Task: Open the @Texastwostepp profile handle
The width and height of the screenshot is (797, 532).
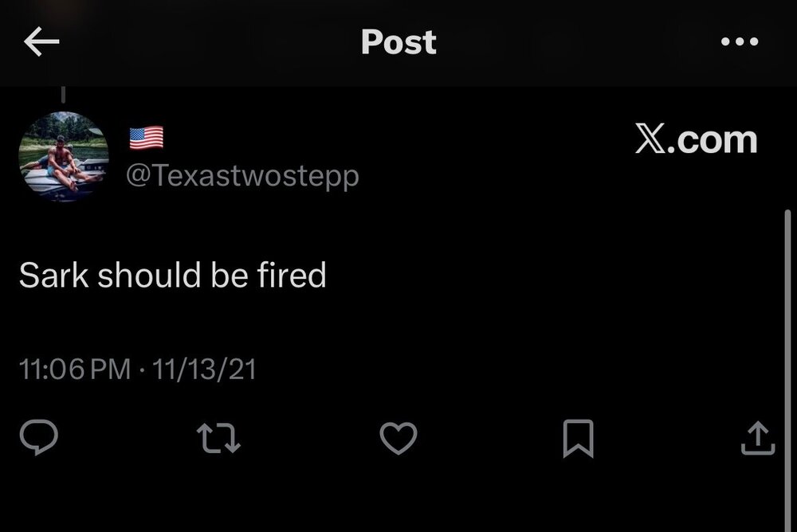Action: pyautogui.click(x=242, y=176)
